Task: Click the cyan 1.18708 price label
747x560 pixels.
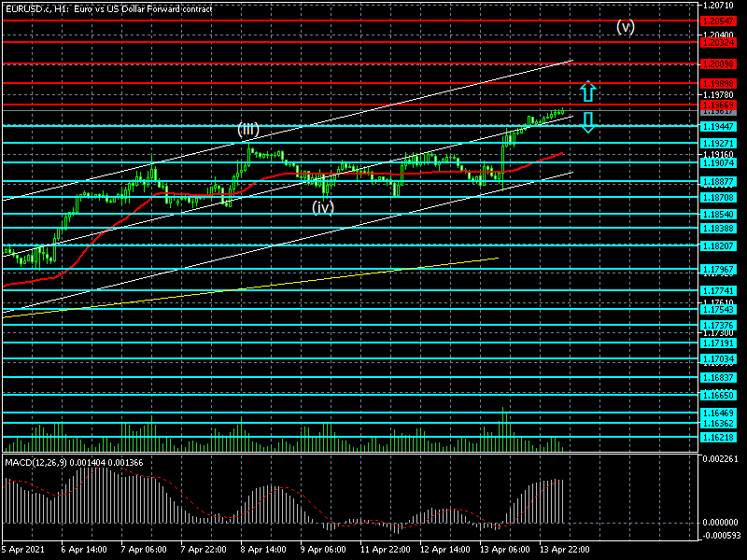Action: pos(718,197)
